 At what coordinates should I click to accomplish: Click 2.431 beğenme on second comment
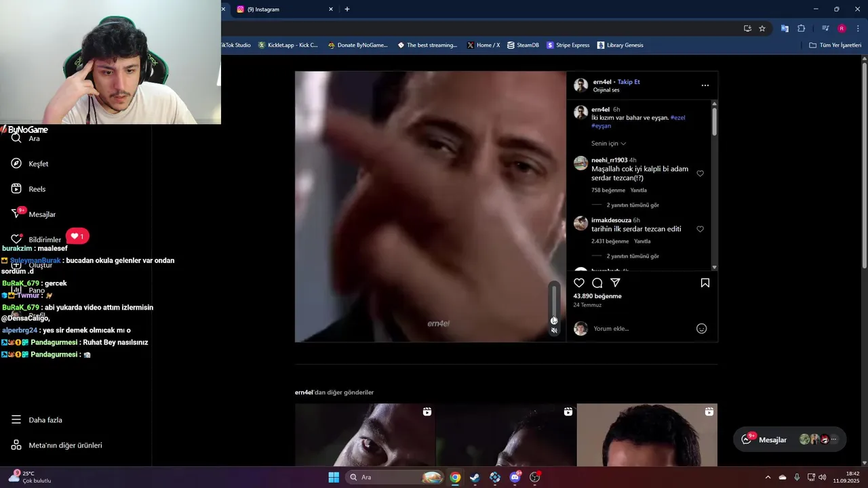pyautogui.click(x=610, y=241)
